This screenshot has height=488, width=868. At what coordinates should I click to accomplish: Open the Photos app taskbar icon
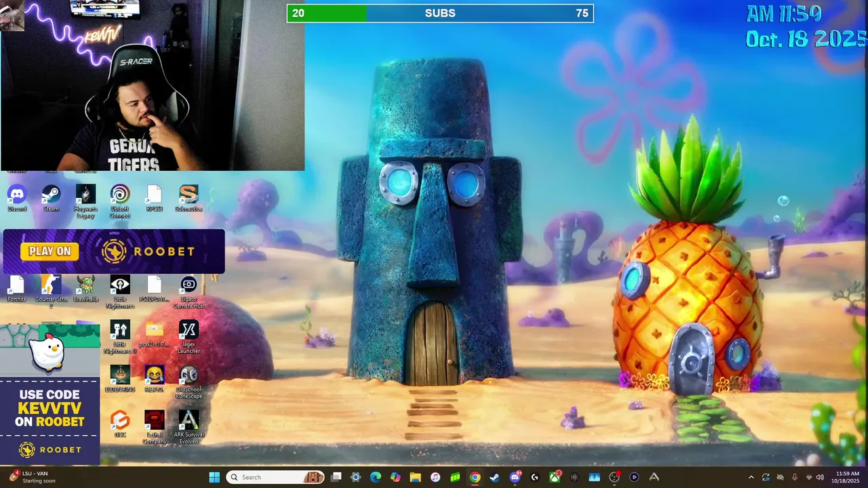click(594, 477)
